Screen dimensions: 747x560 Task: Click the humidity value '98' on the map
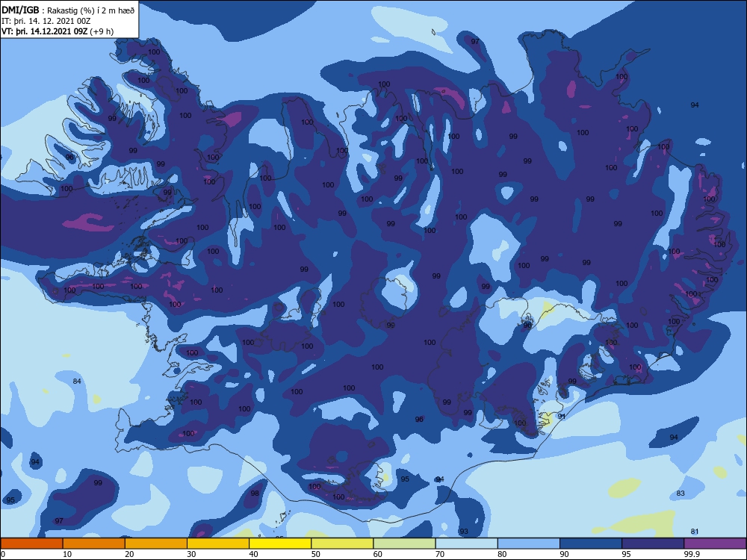point(255,494)
